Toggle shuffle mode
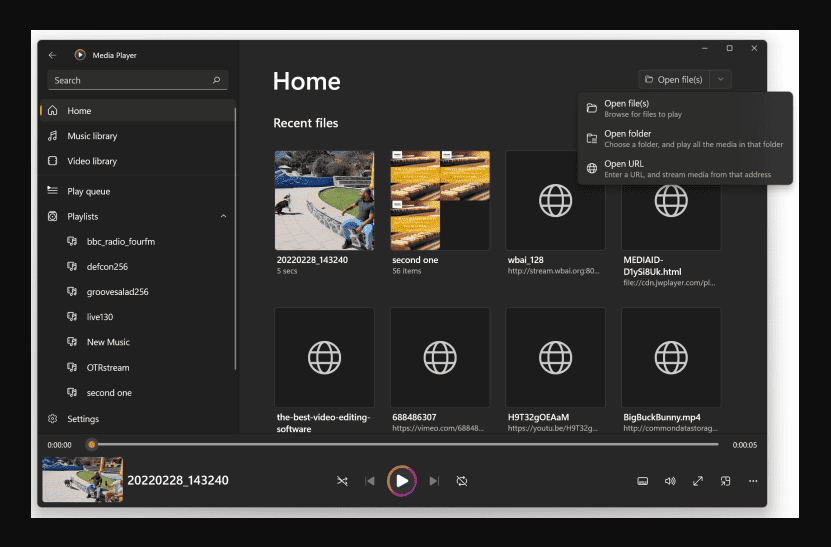831x547 pixels. (342, 481)
